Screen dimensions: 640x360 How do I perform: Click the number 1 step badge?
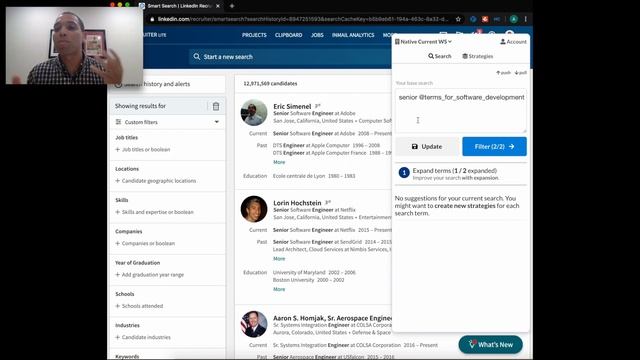point(404,173)
